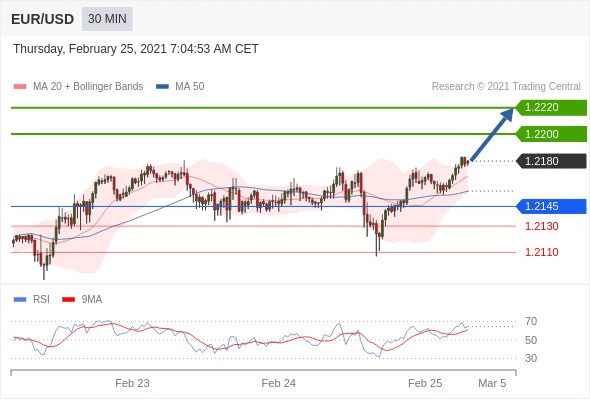Select the 1.2220 green resistance tag
590x400 pixels.
(x=551, y=108)
